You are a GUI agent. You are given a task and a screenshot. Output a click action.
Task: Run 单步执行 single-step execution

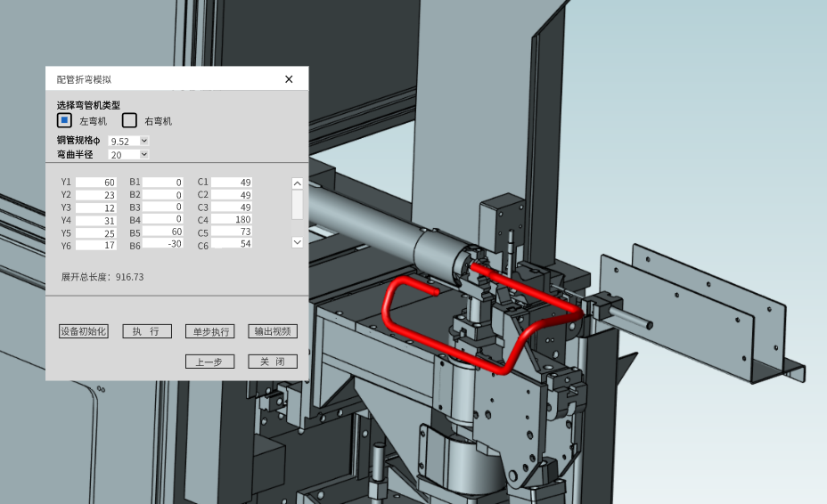(x=209, y=331)
